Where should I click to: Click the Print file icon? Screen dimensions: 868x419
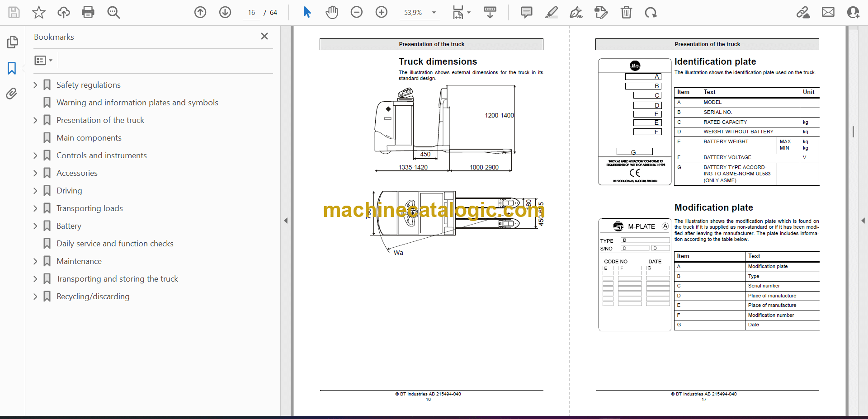click(x=88, y=12)
